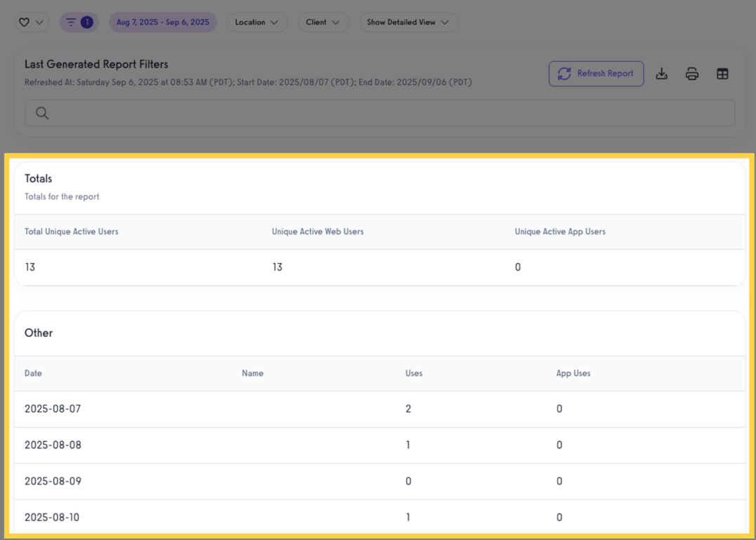The image size is (756, 540).
Task: Expand the Client dropdown
Action: click(x=323, y=22)
